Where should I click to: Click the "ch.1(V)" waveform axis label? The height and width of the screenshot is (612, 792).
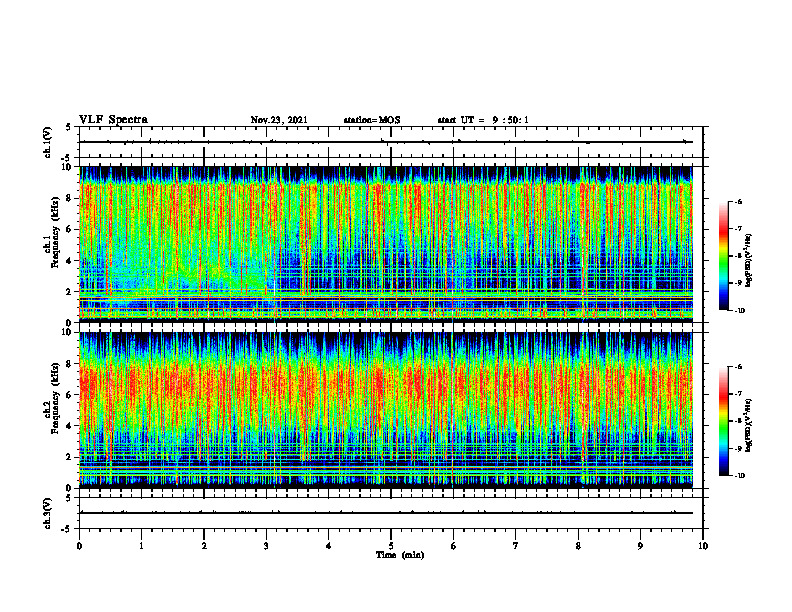click(x=47, y=142)
